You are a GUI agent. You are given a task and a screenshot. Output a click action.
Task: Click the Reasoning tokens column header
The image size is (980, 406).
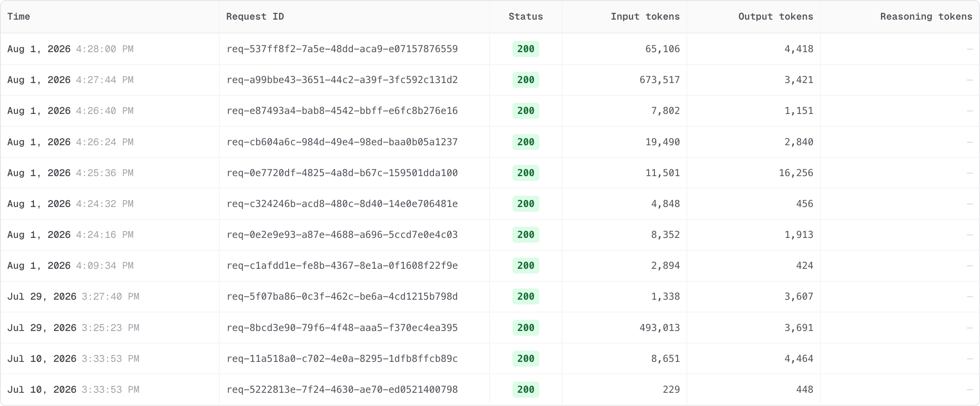coord(926,16)
